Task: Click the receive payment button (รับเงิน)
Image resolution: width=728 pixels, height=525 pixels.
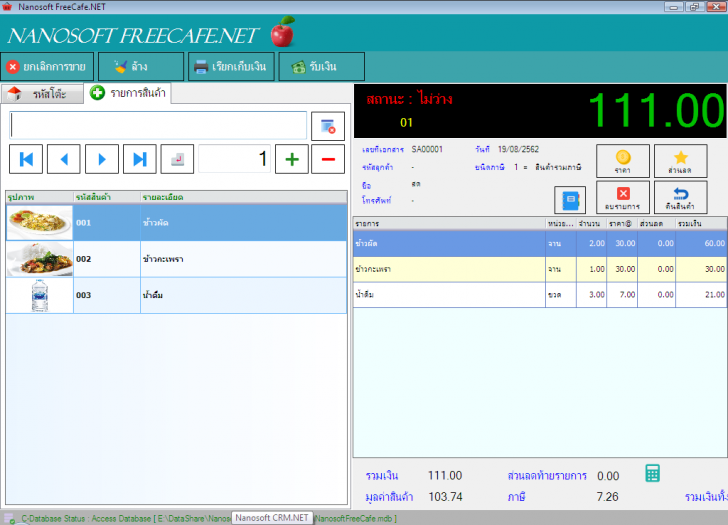Action: click(x=321, y=67)
